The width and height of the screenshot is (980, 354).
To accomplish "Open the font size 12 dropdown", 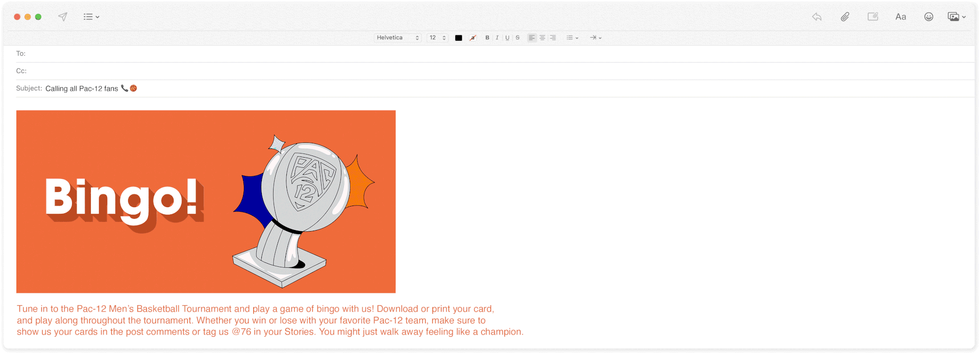I will (437, 38).
